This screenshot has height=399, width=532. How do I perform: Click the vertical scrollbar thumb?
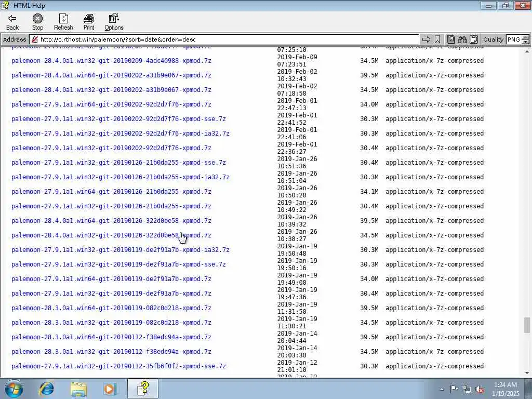point(527,325)
